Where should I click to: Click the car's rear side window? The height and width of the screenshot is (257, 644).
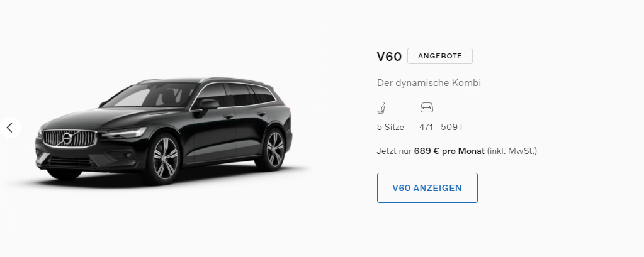pyautogui.click(x=262, y=94)
